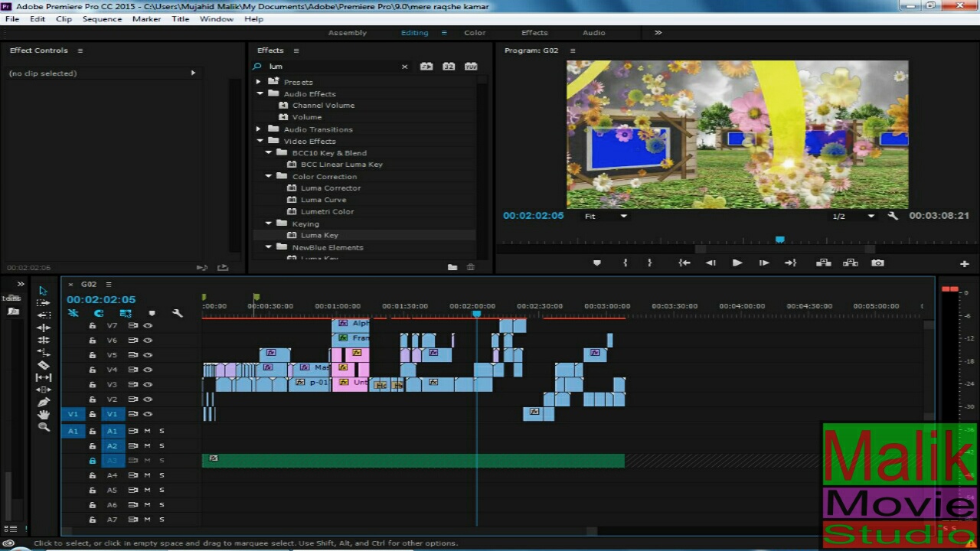Show more workspaces overflow chevron
980x551 pixels.
658,33
